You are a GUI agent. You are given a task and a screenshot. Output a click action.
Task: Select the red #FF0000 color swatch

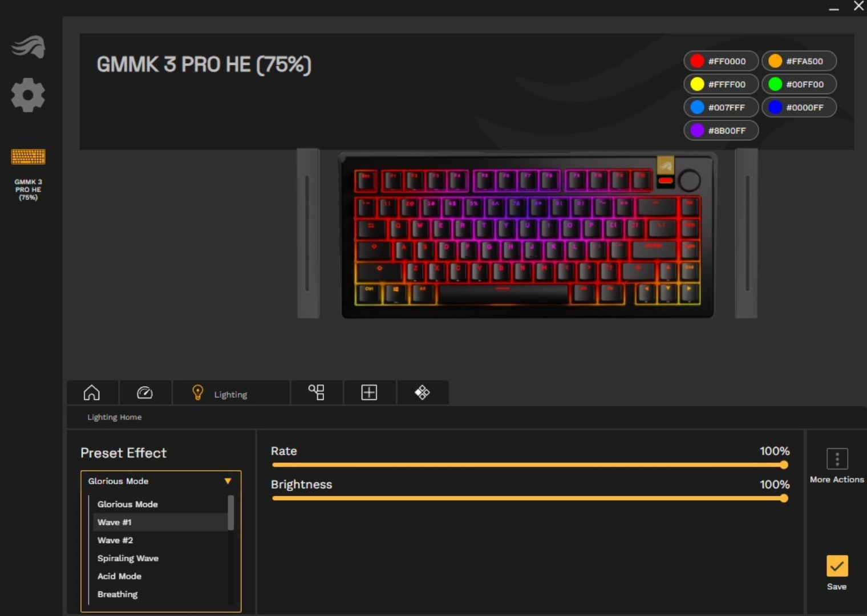pyautogui.click(x=721, y=61)
